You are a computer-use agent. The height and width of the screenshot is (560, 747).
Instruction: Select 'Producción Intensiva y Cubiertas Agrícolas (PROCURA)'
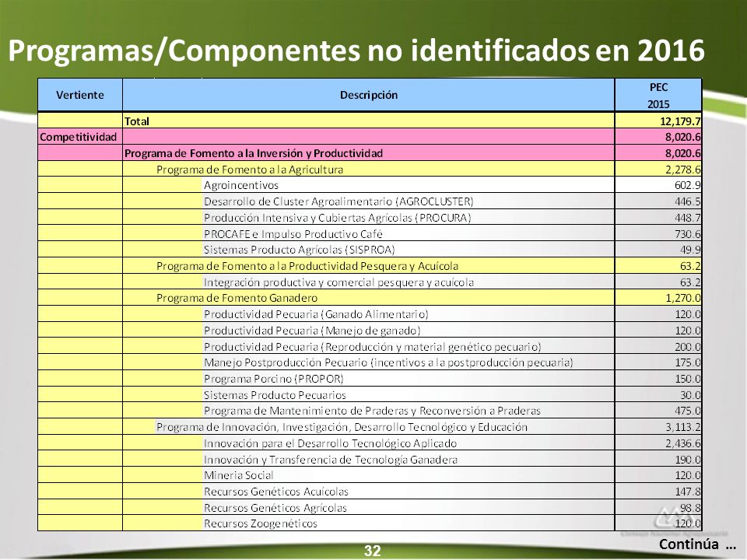(x=337, y=218)
